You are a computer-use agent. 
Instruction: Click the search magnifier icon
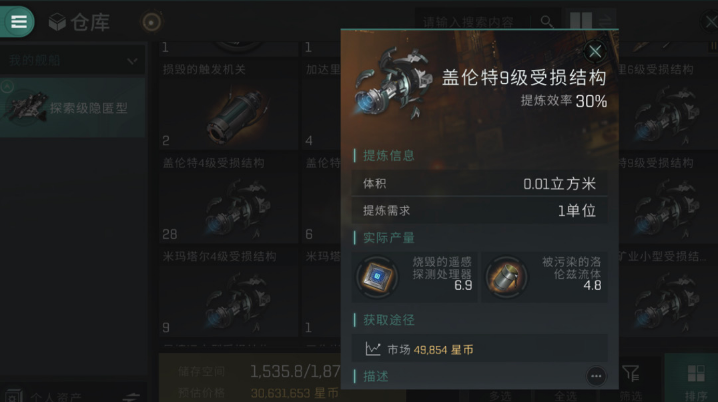click(x=547, y=22)
